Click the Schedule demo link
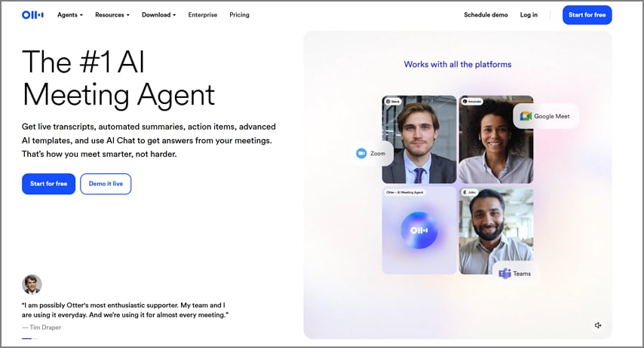 (486, 15)
